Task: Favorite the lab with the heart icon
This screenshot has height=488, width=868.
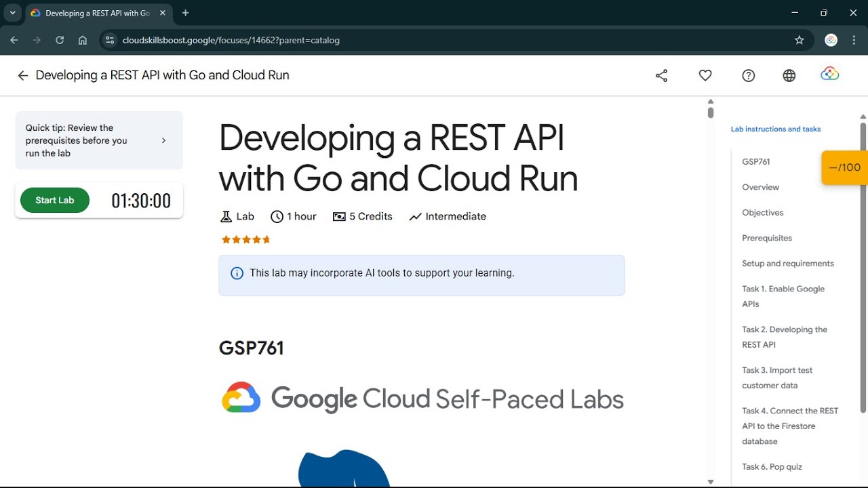Action: pyautogui.click(x=705, y=76)
